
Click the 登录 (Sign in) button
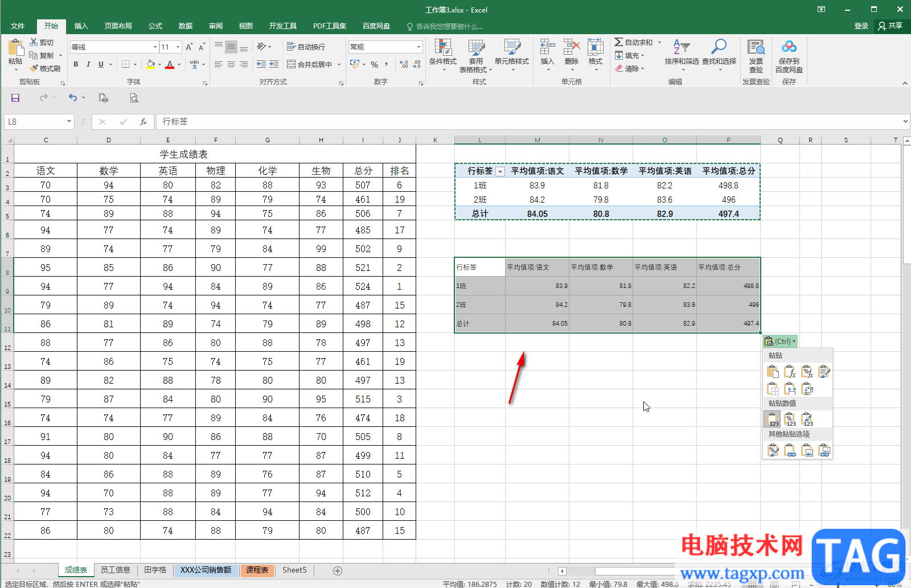(x=861, y=26)
